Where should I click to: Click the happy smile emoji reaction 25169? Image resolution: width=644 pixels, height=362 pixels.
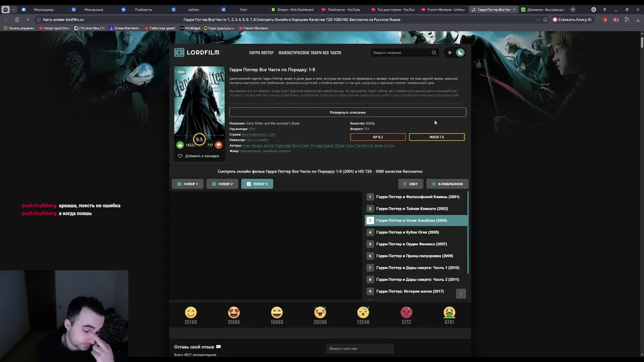click(191, 313)
